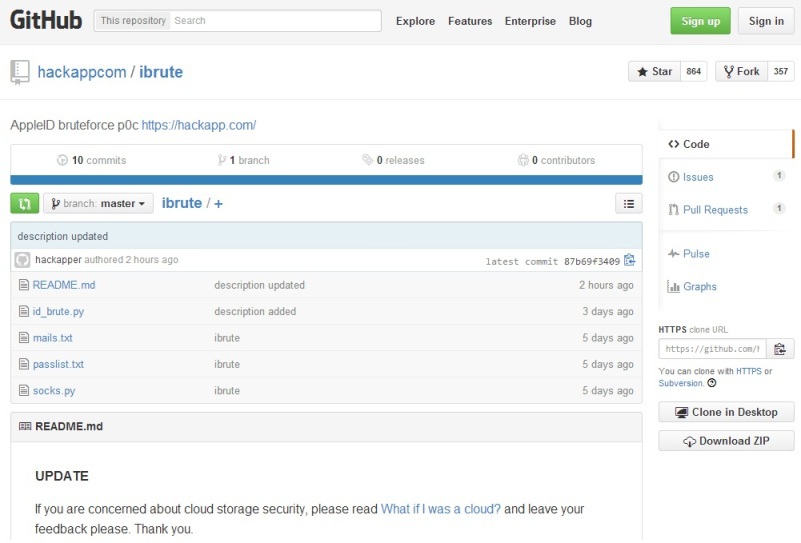
Task: Click the releases tag icon
Action: point(367,160)
